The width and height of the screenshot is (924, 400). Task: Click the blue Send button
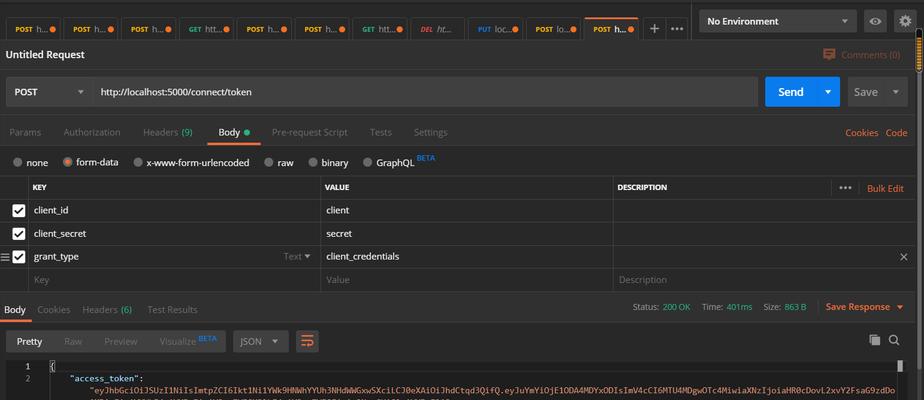pos(791,92)
